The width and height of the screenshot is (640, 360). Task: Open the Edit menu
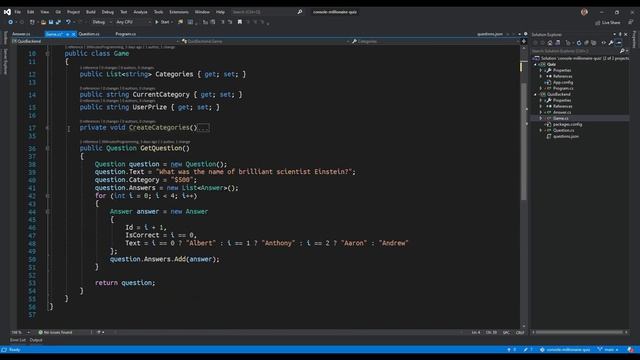click(31, 12)
